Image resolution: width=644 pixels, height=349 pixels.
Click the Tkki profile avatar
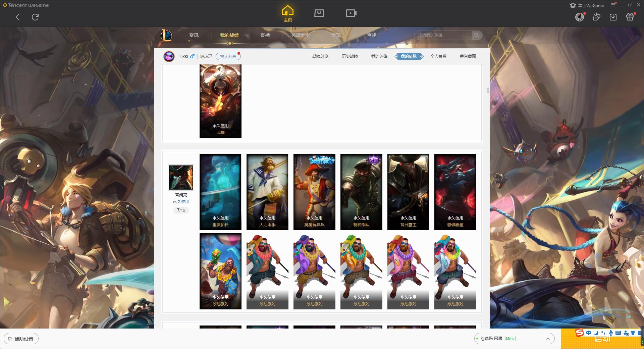[169, 56]
